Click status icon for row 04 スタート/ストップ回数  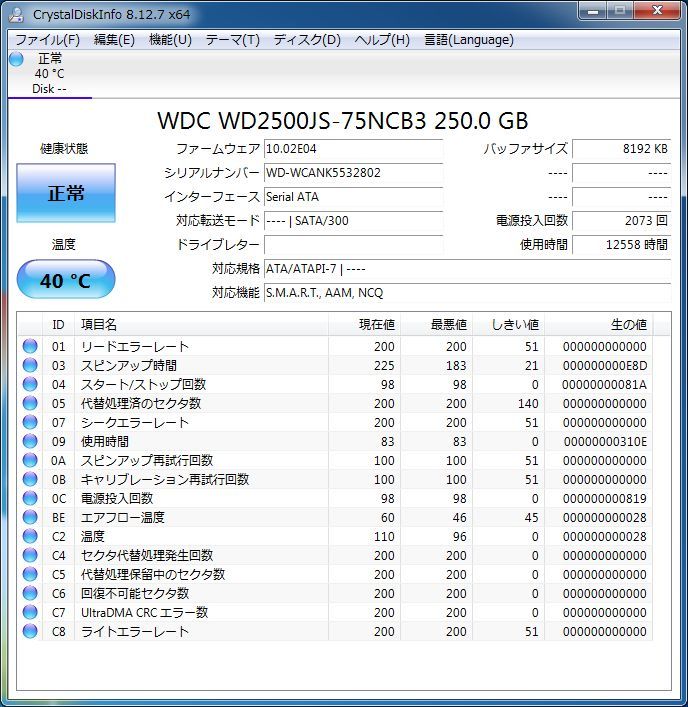(x=30, y=384)
